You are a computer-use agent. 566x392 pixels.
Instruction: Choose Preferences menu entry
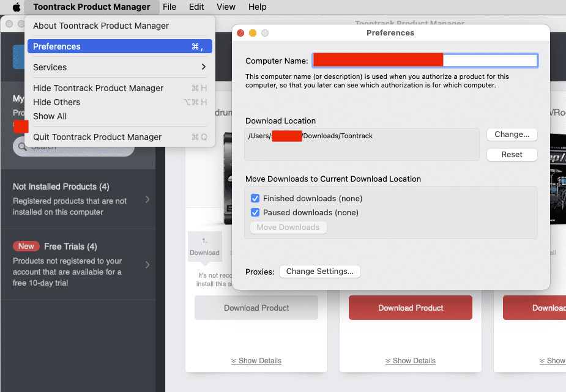tap(119, 46)
